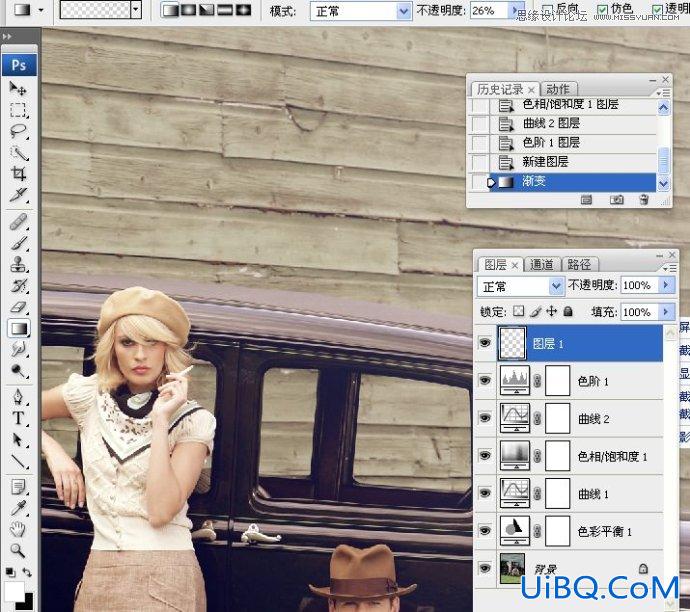The height and width of the screenshot is (612, 690).
Task: Open the History panel menu
Action: (664, 93)
